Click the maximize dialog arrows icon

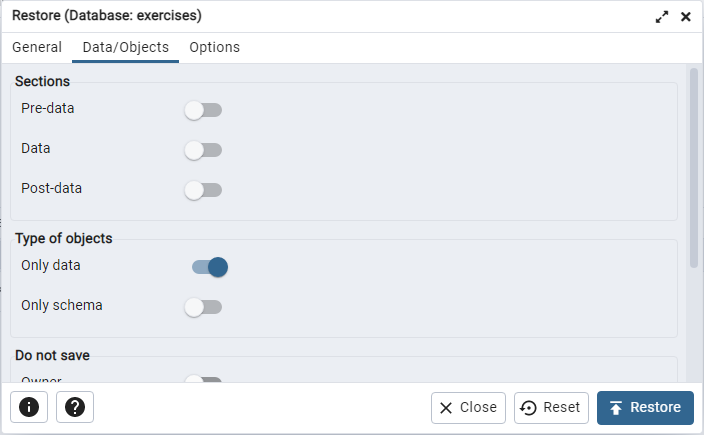point(662,17)
